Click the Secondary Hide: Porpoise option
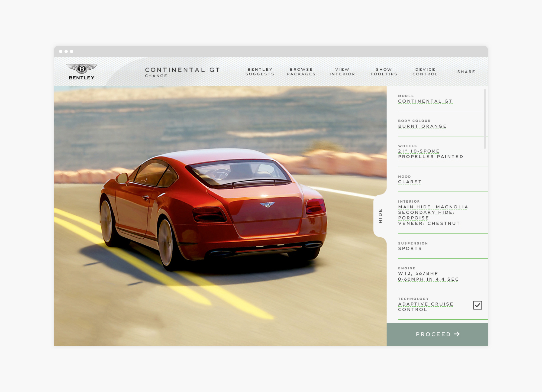The image size is (542, 392). (426, 215)
